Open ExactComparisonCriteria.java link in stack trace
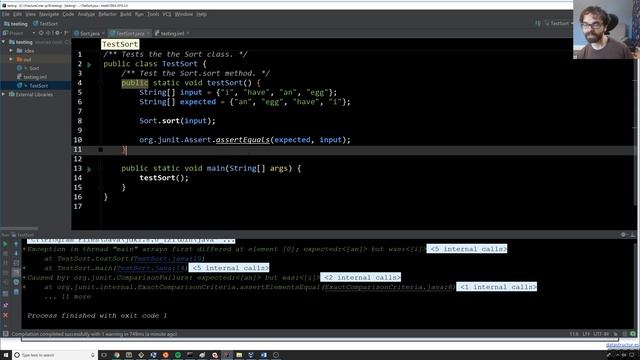The width and height of the screenshot is (640, 360). [389, 287]
